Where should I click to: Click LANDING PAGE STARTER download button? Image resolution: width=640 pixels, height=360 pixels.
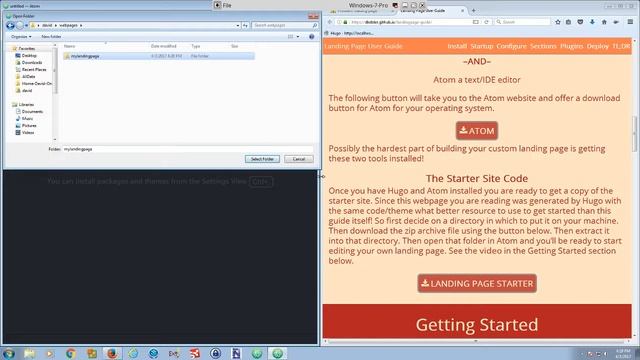point(477,283)
